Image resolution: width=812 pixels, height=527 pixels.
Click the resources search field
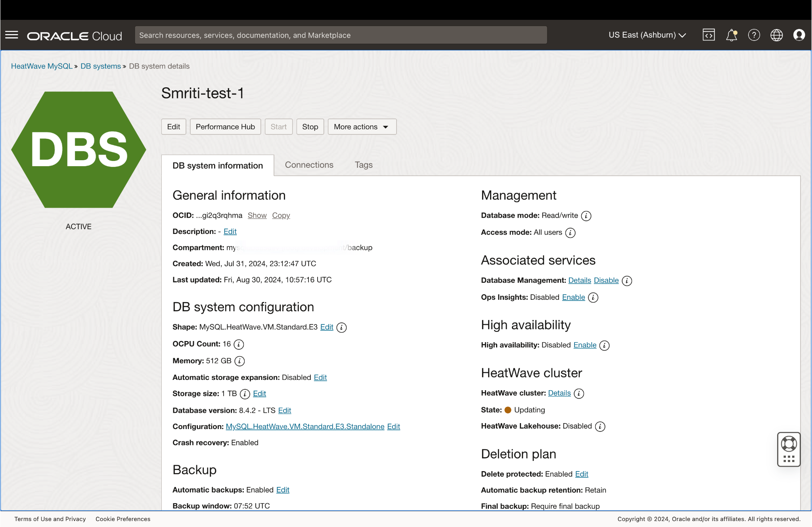341,35
